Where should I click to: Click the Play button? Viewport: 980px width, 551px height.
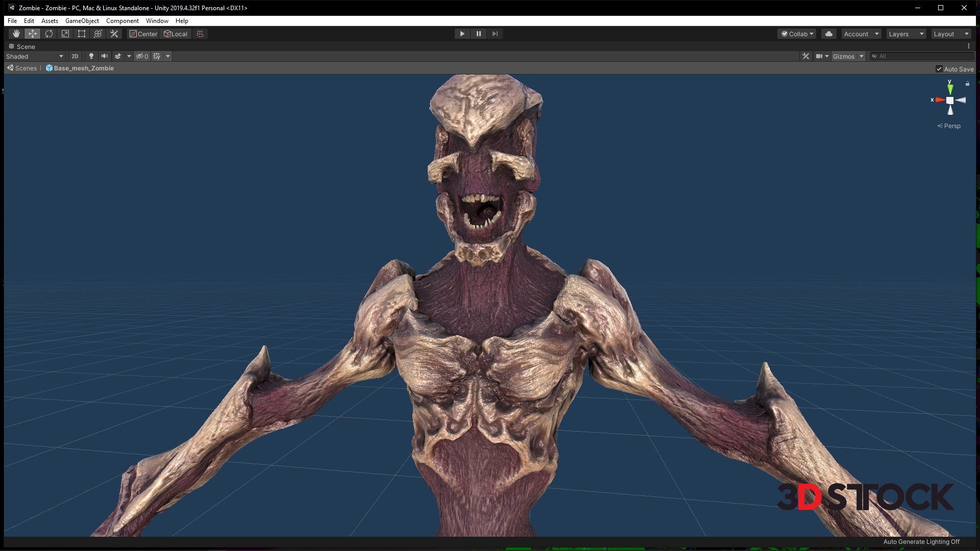point(462,34)
